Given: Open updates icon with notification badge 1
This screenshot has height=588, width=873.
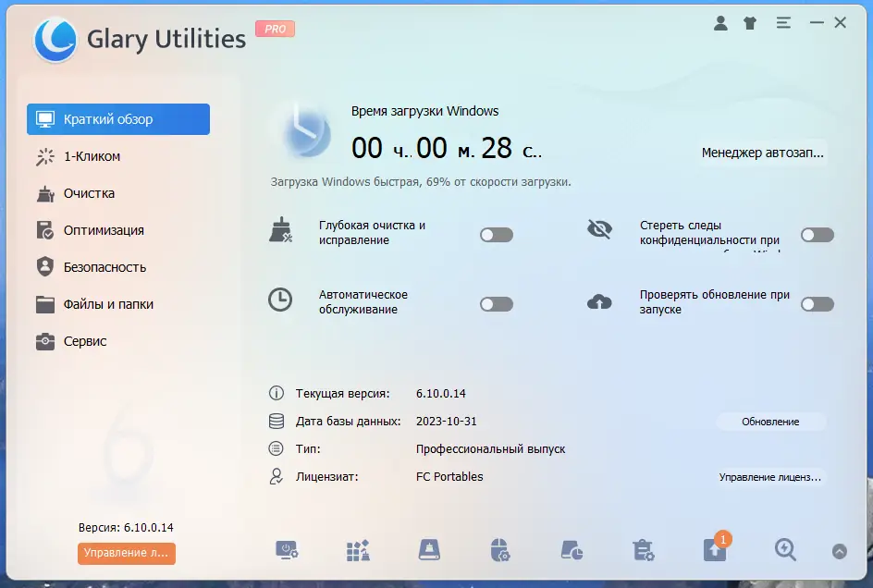Looking at the screenshot, I should (713, 550).
